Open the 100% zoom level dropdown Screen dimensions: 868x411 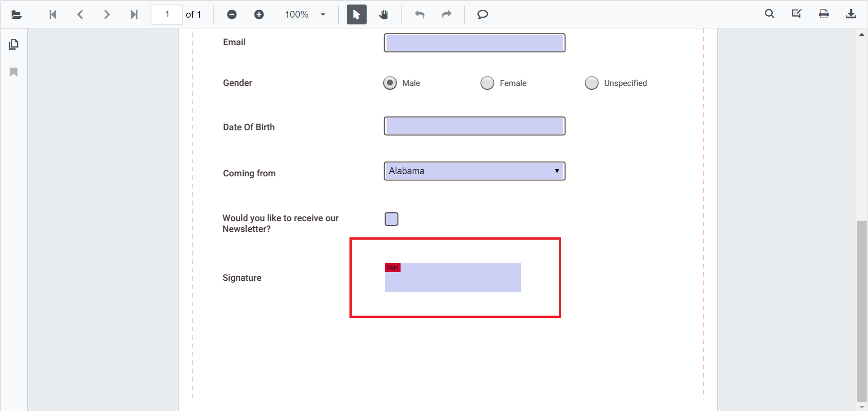(306, 14)
